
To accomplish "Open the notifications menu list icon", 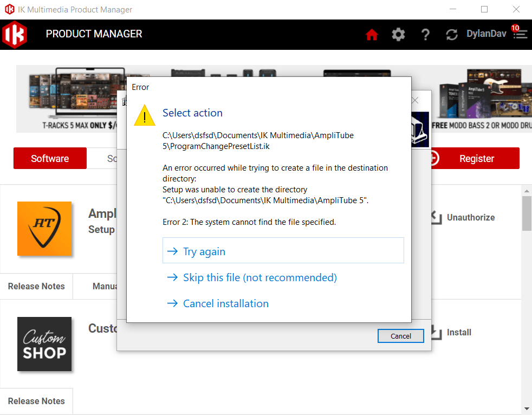I will 521,35.
